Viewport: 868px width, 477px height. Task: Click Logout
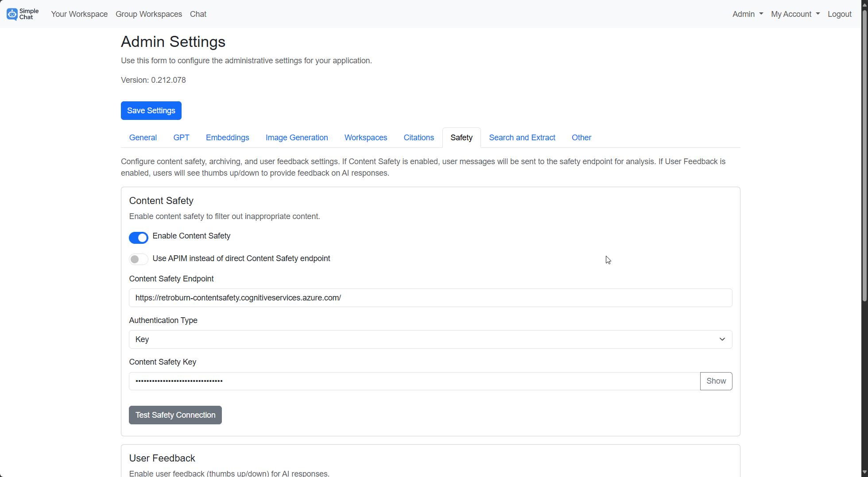[839, 14]
